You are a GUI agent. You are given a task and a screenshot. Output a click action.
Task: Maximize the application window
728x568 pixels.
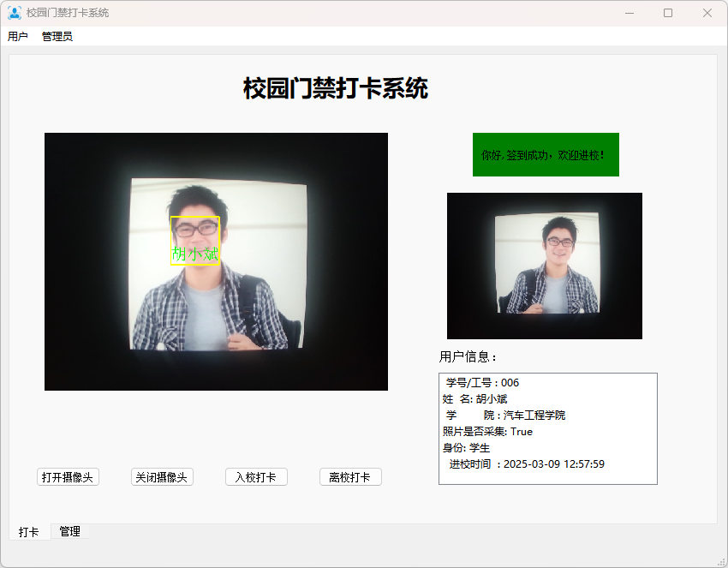(668, 13)
